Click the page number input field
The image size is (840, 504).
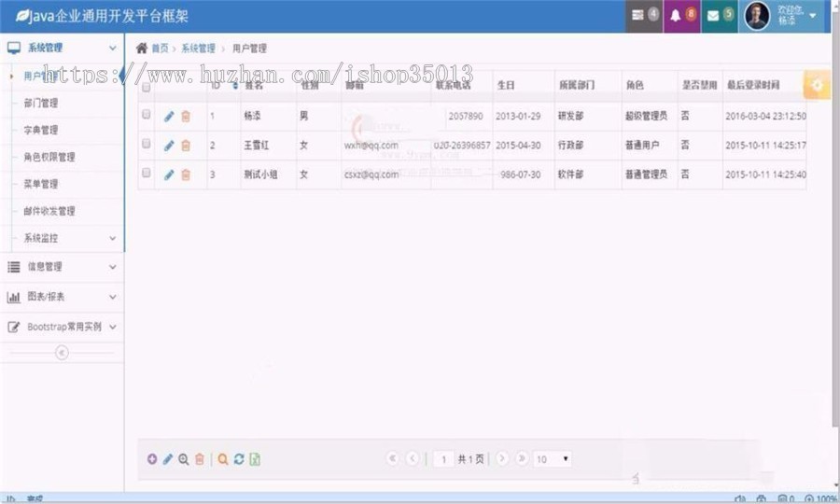click(443, 459)
